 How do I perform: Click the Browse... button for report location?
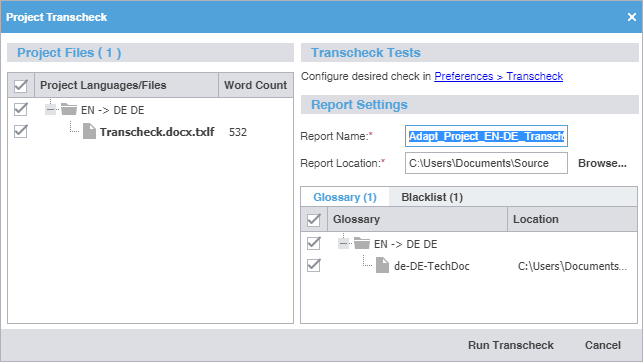602,163
